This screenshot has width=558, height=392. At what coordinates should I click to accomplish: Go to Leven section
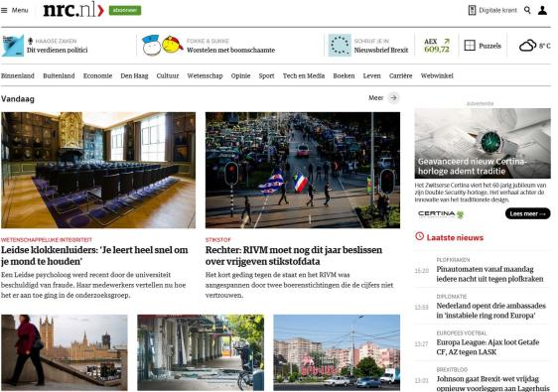pyautogui.click(x=372, y=75)
